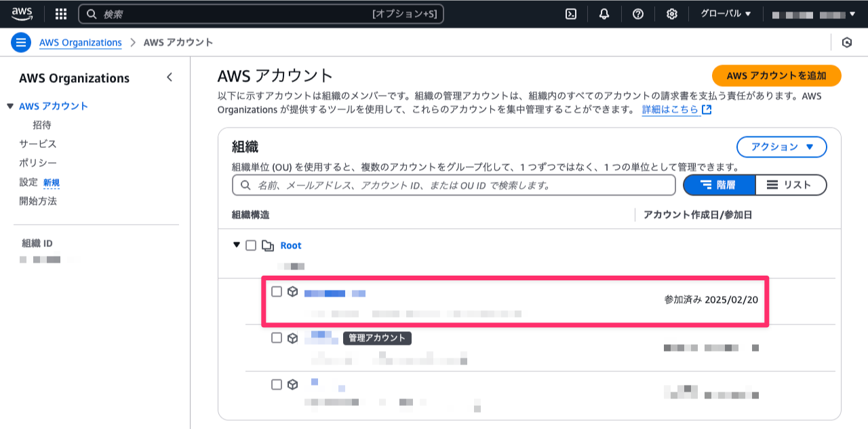
Task: Go to AWS Organizations breadcrumb link
Action: tap(80, 42)
